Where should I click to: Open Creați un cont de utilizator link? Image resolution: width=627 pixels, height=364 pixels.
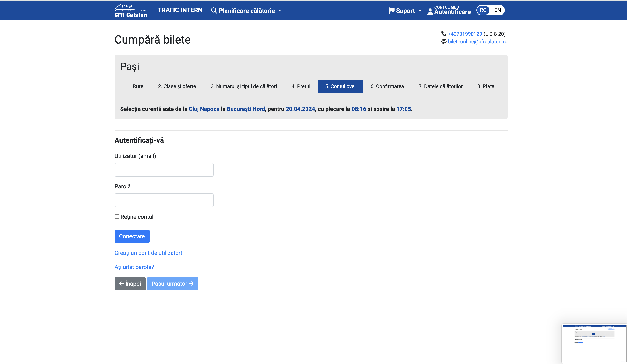(148, 253)
